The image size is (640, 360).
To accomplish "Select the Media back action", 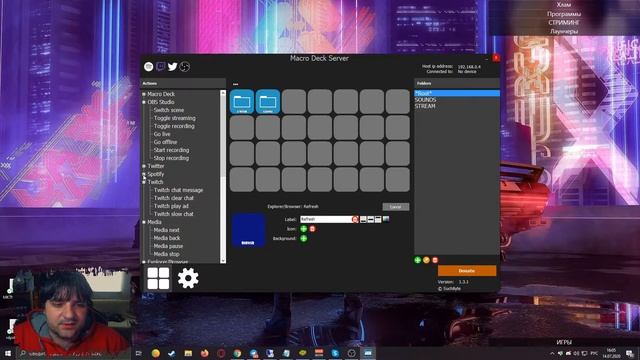I will point(167,238).
